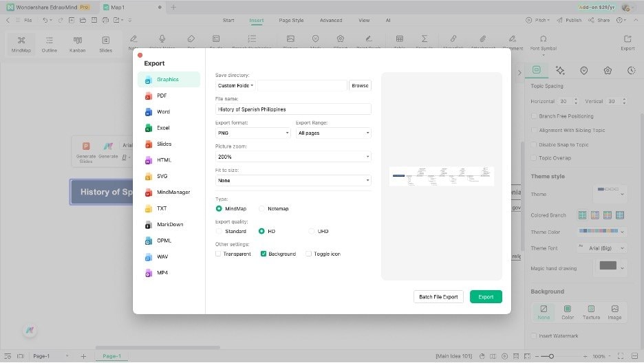Open Theme Font Arial dropdown
The width and height of the screenshot is (644, 363).
pyautogui.click(x=602, y=248)
